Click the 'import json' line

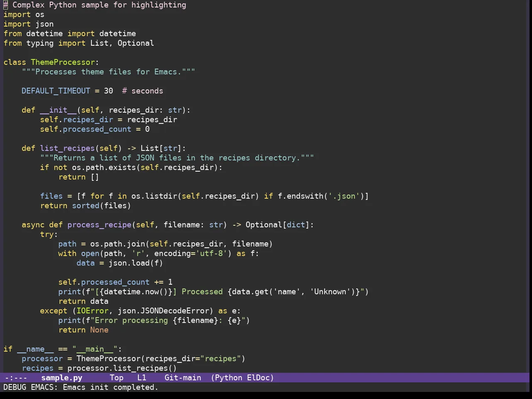point(28,24)
